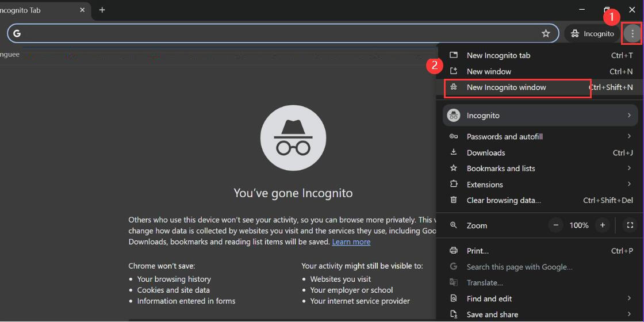Select Print... from the menu
Viewport: 644px width, 322px height.
540,251
